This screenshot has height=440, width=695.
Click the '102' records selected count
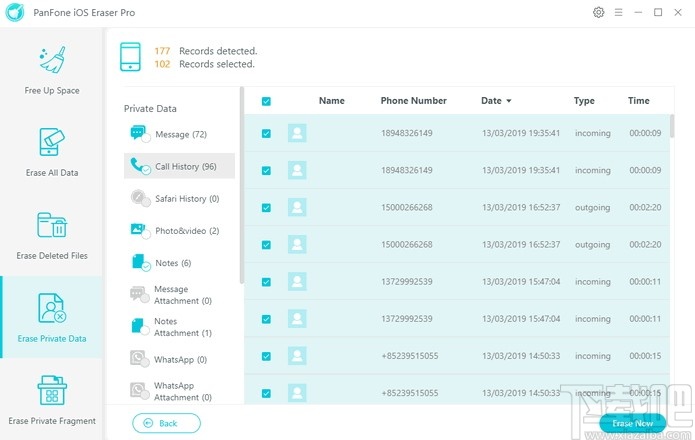(x=162, y=64)
